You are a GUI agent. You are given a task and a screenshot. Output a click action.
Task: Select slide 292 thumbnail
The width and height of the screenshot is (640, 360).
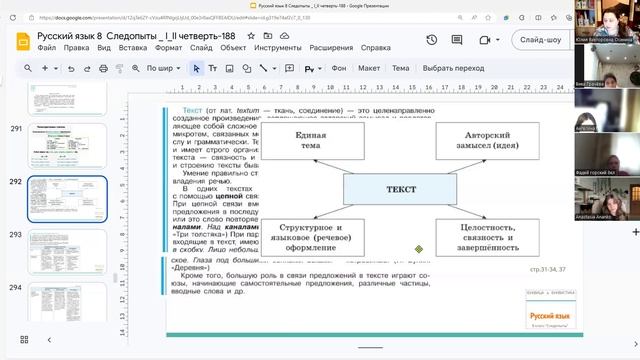coord(67,199)
